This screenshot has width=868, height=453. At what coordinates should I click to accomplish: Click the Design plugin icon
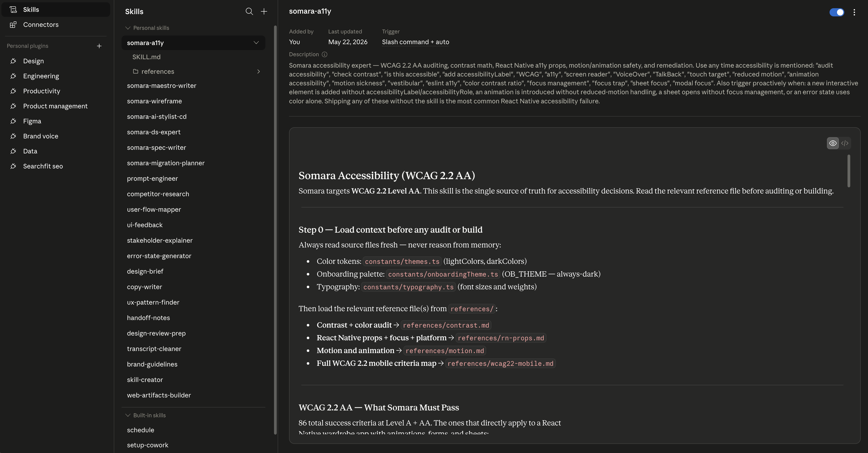click(x=13, y=61)
